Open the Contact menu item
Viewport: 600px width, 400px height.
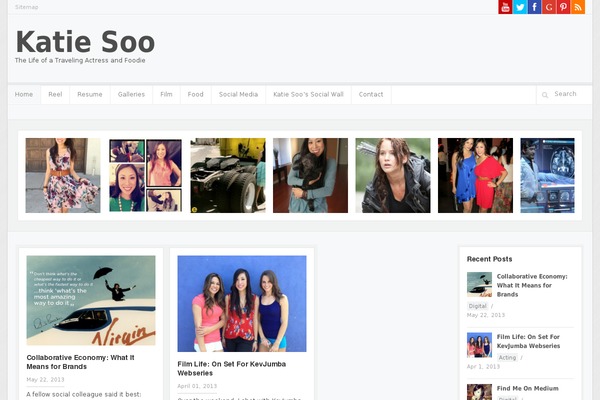[371, 94]
